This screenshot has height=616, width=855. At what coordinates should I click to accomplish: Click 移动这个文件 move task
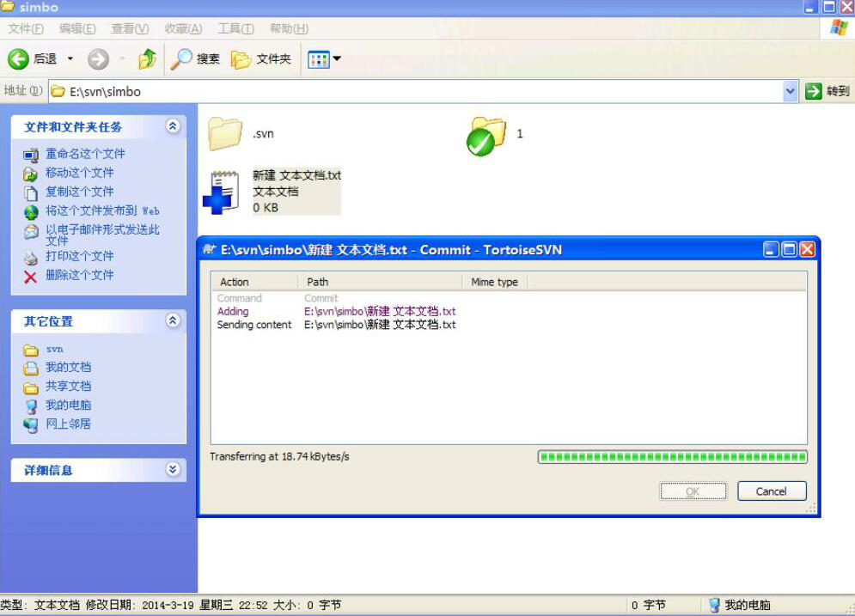[x=80, y=173]
